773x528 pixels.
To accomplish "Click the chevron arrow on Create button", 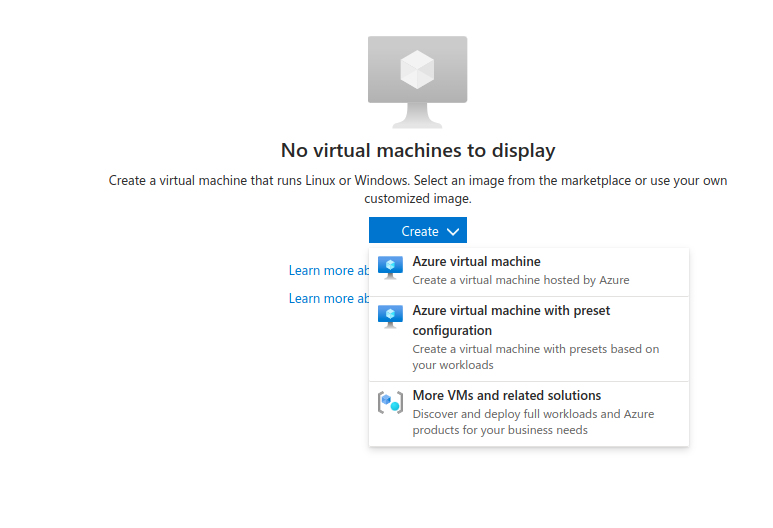I will tap(453, 232).
